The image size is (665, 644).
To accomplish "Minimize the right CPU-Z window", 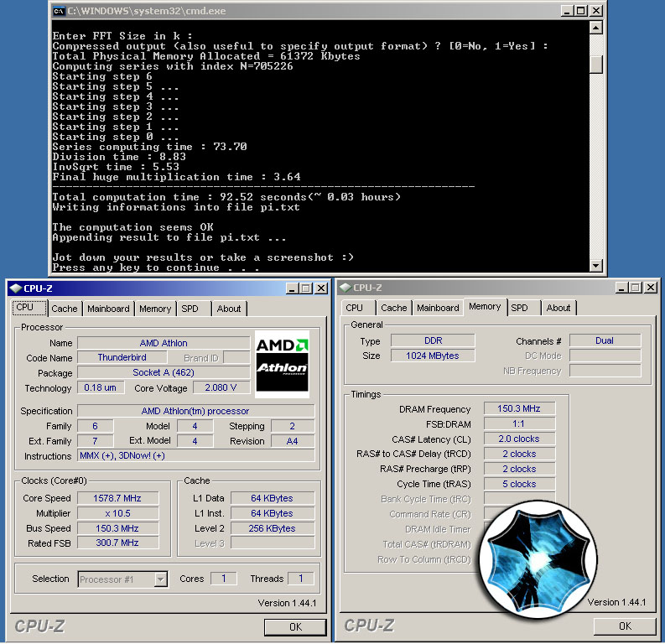I will click(621, 288).
